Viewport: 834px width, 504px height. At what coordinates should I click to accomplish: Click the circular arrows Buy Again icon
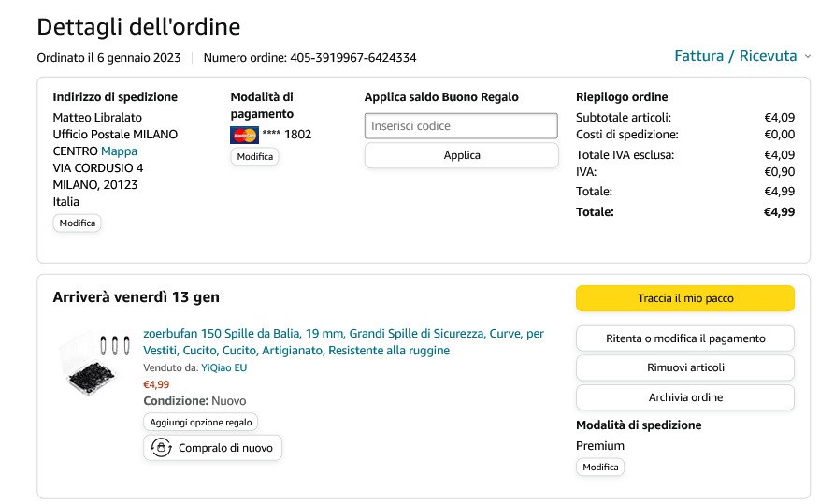click(x=160, y=448)
